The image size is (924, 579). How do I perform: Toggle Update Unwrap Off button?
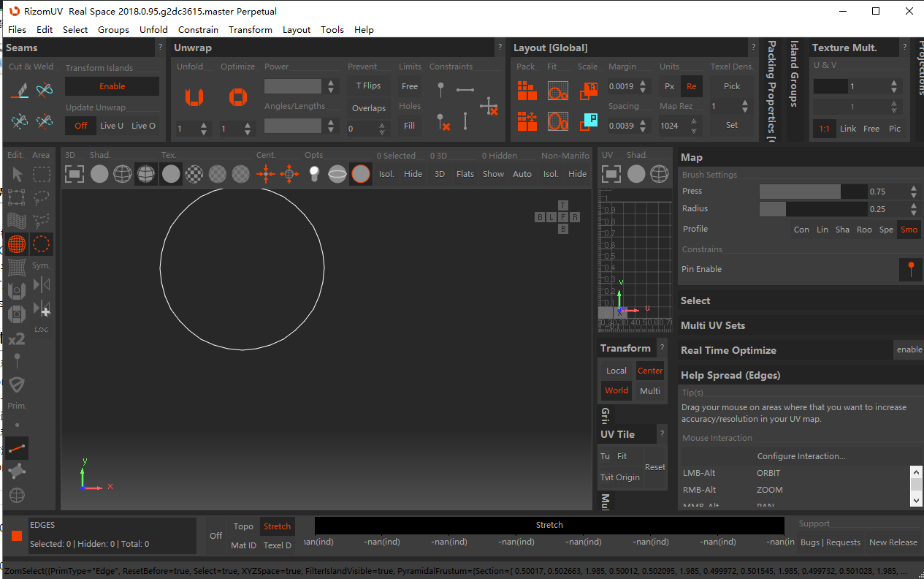[x=80, y=126]
